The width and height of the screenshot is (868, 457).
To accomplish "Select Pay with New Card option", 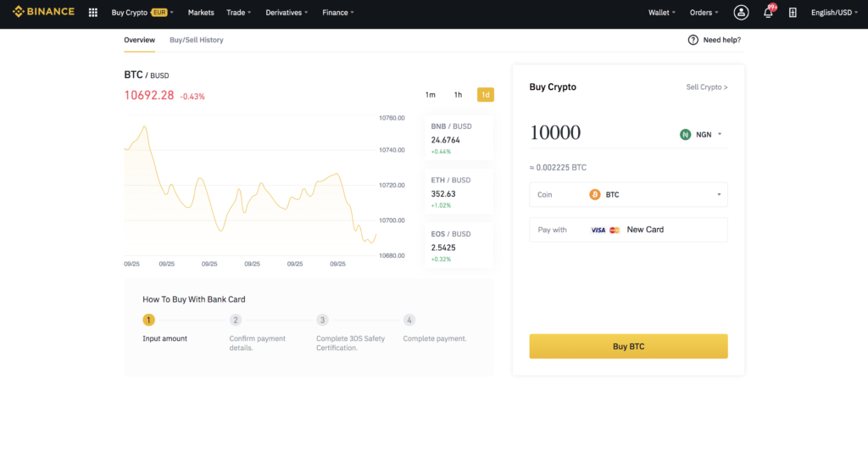I will [628, 230].
